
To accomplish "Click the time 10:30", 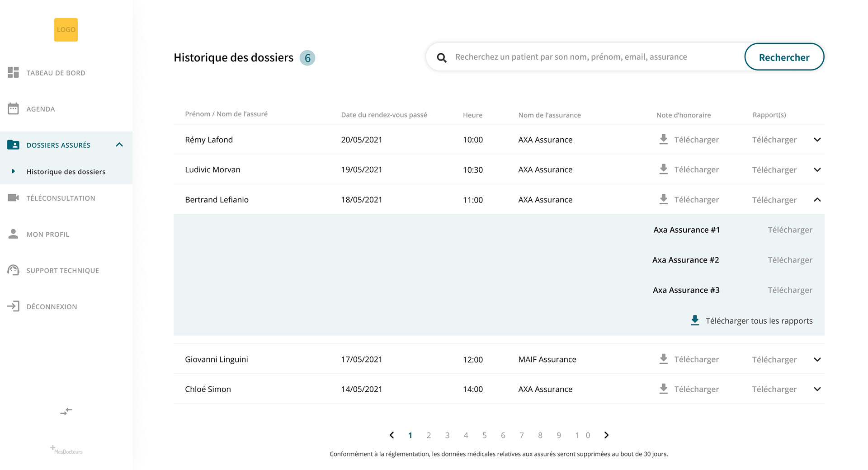I will click(x=473, y=170).
